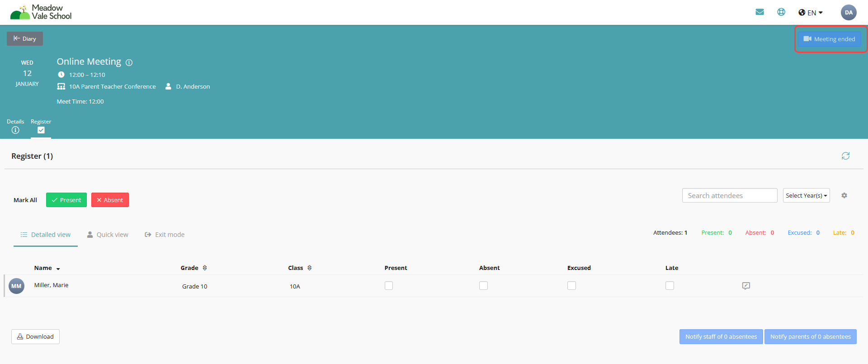Click the MM avatar for Marie Miller
The image size is (868, 364).
tap(17, 286)
